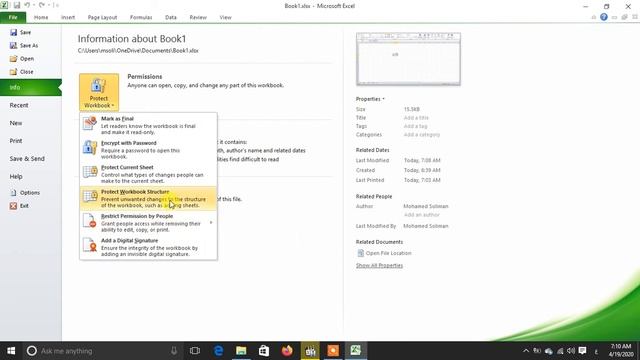Switch to the Page Layout tab
Image resolution: width=640 pixels, height=360 pixels.
click(x=102, y=18)
